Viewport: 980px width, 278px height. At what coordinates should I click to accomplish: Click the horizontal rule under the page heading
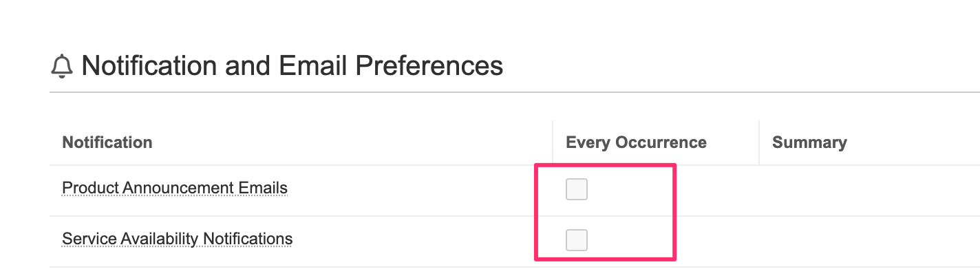482,92
